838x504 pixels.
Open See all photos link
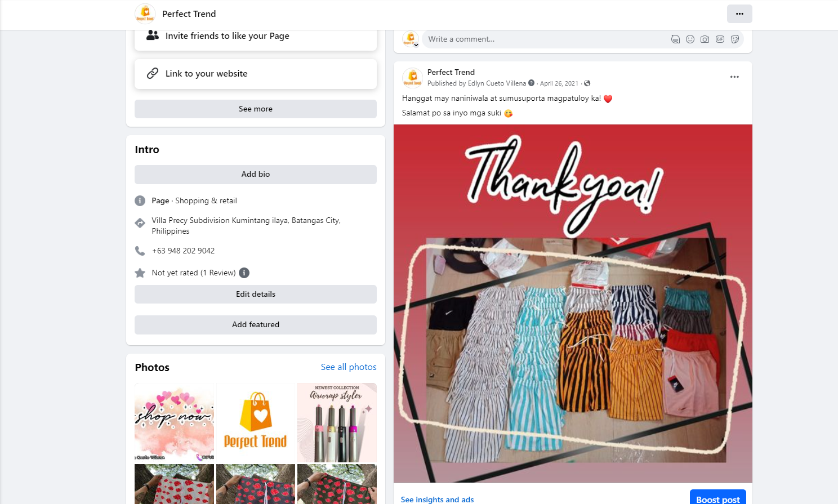click(x=349, y=367)
